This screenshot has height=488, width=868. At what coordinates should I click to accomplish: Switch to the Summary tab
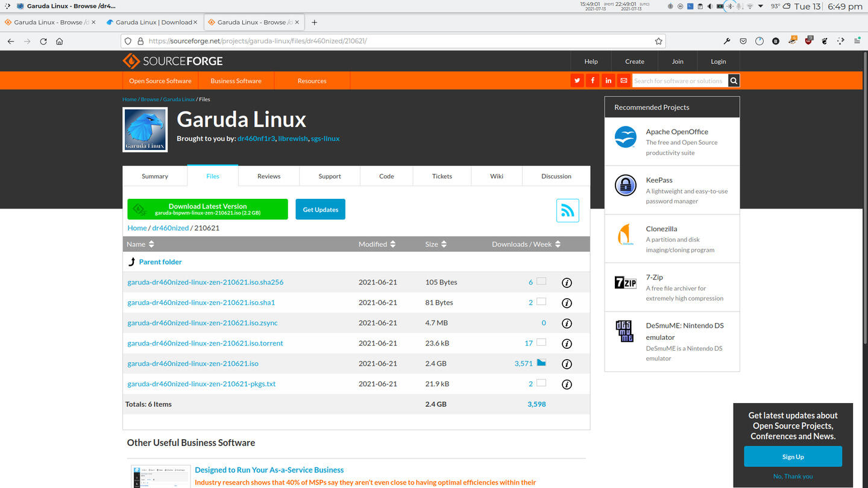coord(155,176)
